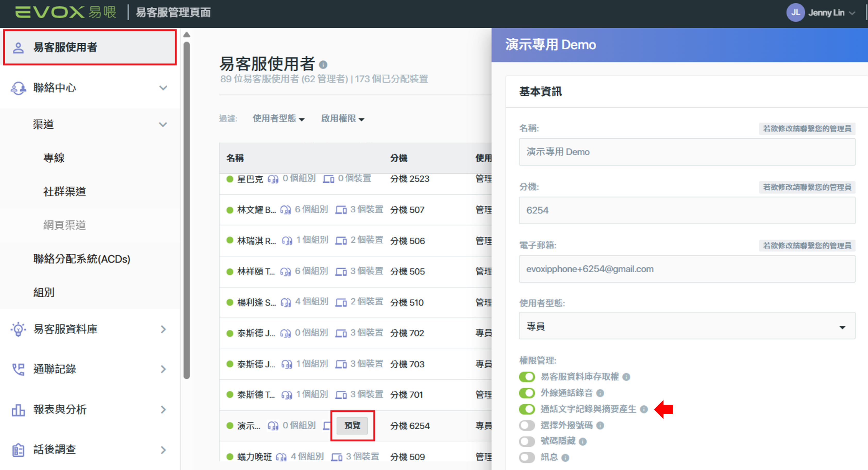Expand 通聯記錄 chevron
Screen dimensions: 868x470
[163, 369]
